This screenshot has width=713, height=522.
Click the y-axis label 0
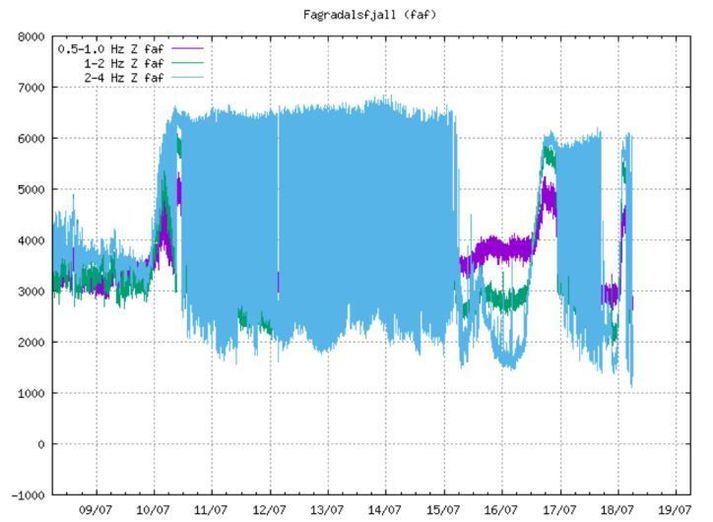tap(41, 444)
